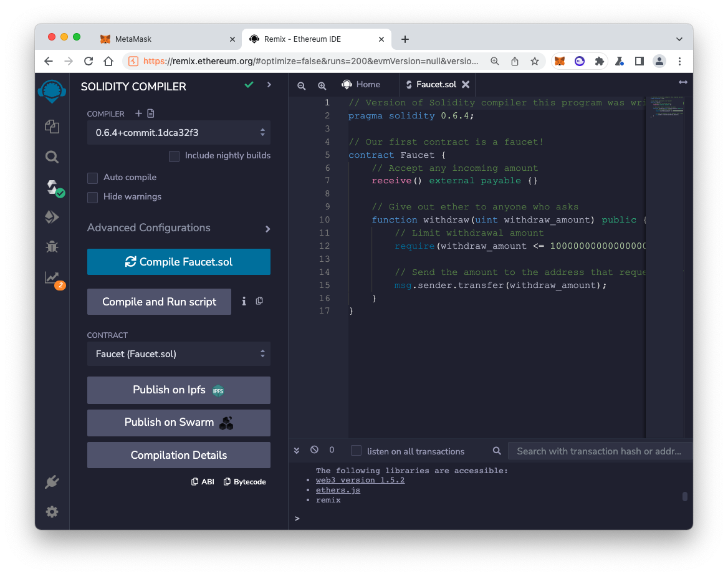
Task: Open the Debugger bug icon
Action: 52,247
